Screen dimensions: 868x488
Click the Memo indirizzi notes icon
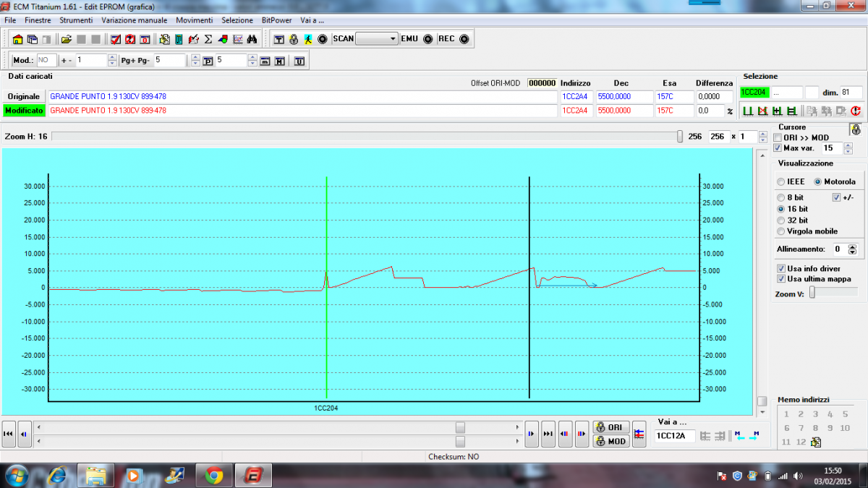click(x=816, y=442)
